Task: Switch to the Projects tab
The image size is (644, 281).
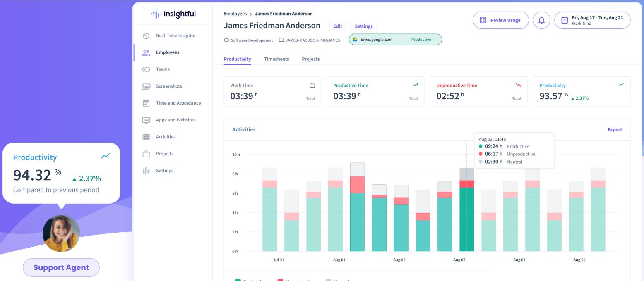Action: click(x=310, y=59)
